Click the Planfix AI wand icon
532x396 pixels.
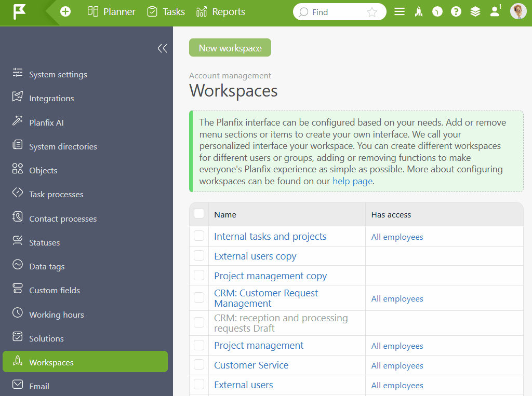point(18,120)
